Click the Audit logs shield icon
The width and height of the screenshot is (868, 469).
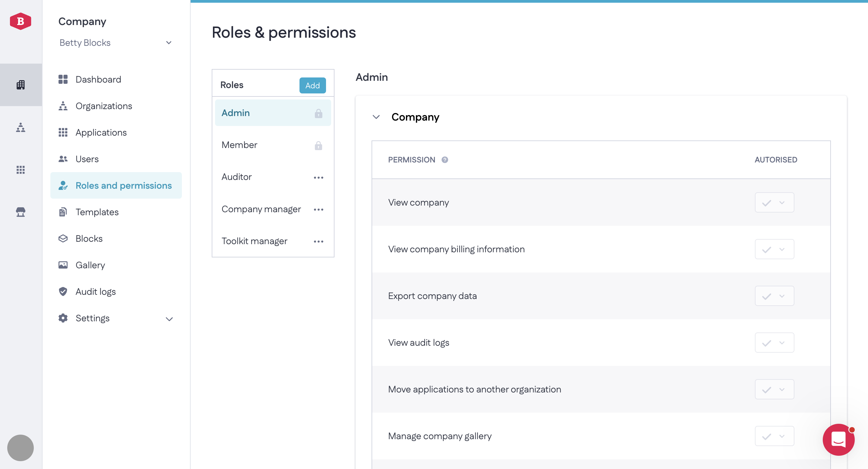pos(63,291)
